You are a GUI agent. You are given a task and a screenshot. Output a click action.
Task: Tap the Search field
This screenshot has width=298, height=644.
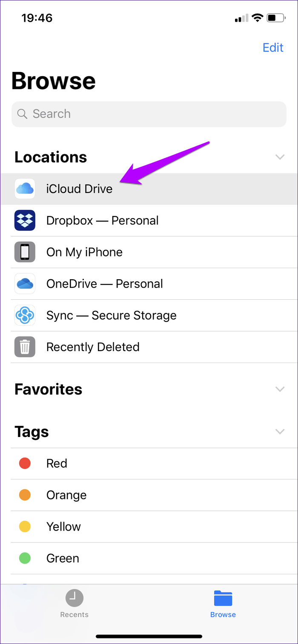[149, 114]
